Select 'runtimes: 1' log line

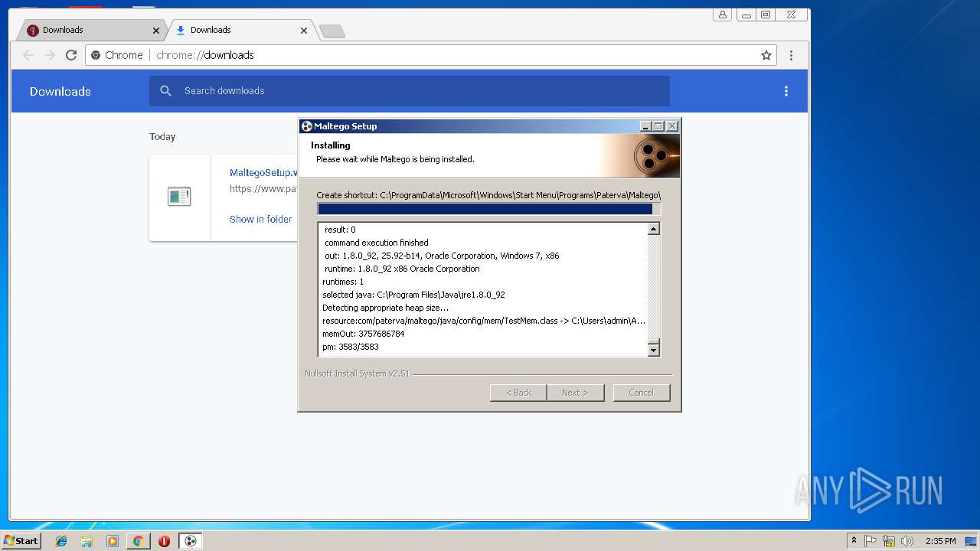click(x=343, y=282)
